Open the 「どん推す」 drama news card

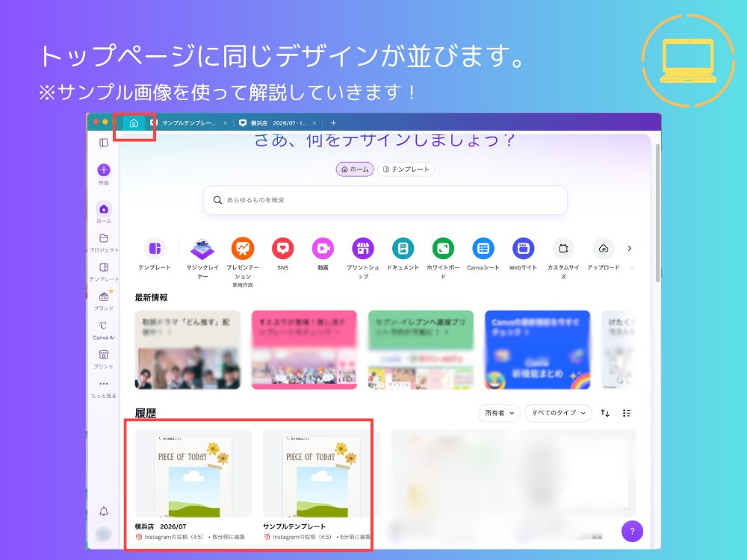click(187, 350)
